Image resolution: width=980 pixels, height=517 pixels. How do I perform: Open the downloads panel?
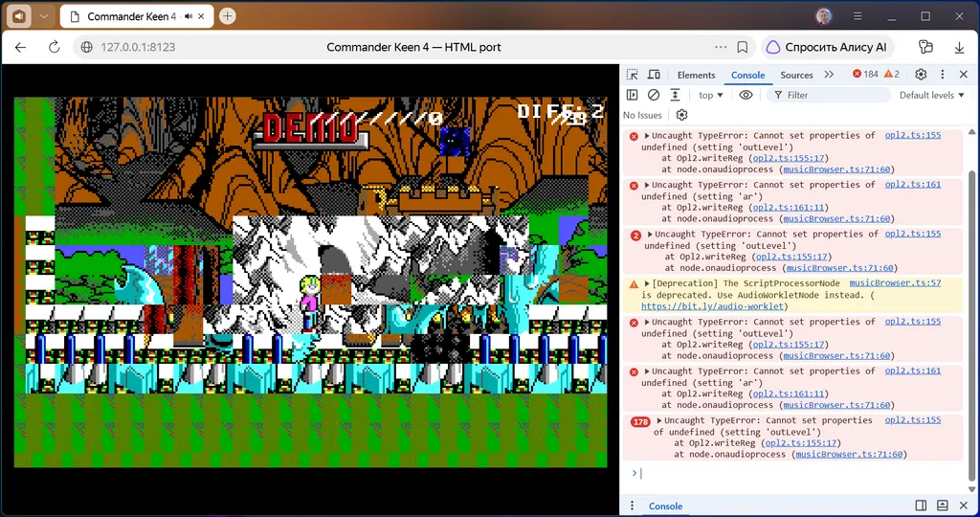[959, 47]
